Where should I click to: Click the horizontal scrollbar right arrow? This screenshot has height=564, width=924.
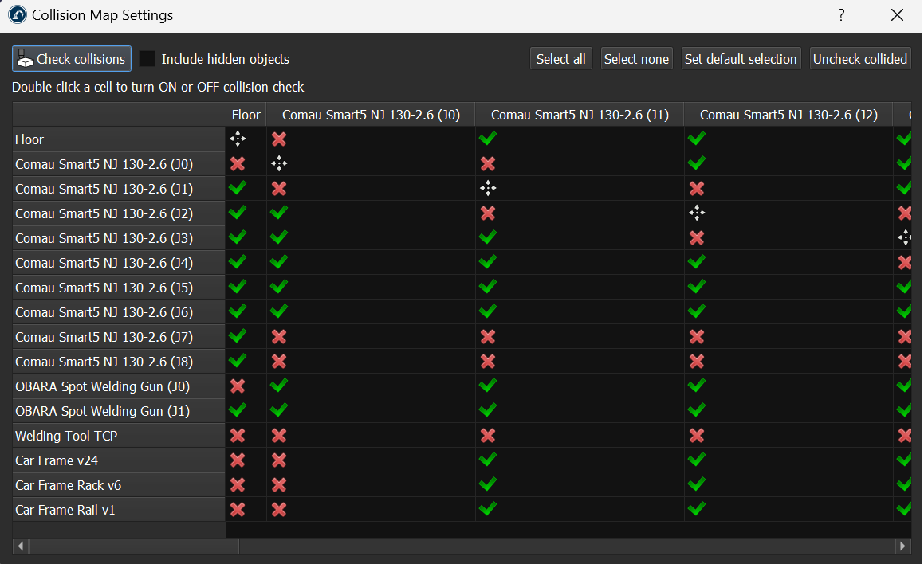click(902, 546)
